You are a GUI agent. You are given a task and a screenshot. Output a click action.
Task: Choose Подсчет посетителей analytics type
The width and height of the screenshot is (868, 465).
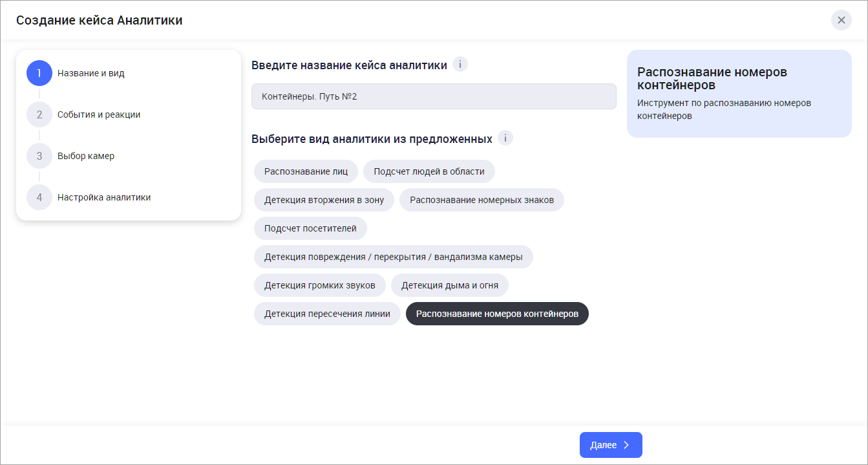click(x=310, y=228)
